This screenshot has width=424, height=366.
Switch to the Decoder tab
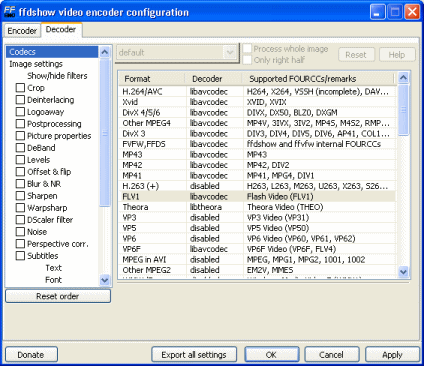tap(61, 30)
